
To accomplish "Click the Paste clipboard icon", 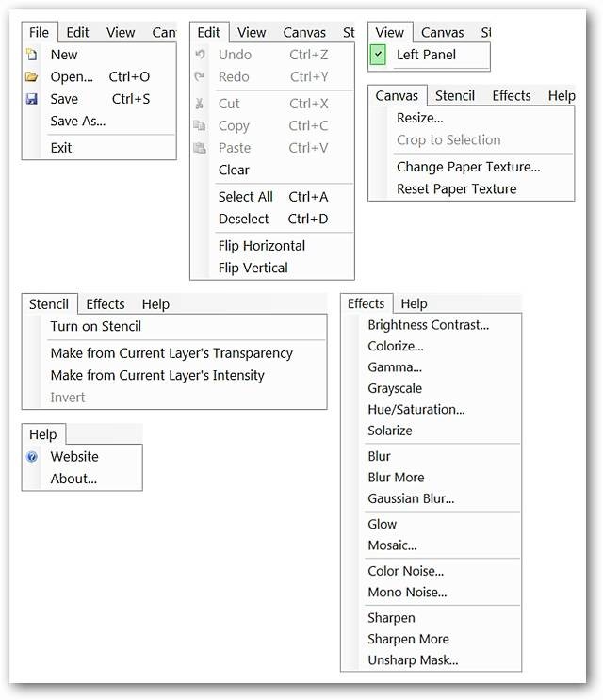I will click(x=200, y=148).
